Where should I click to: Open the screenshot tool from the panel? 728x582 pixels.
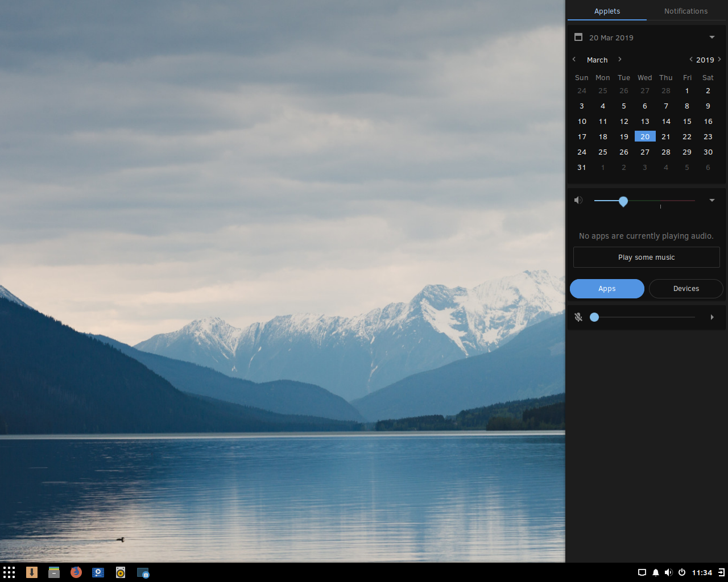143,572
